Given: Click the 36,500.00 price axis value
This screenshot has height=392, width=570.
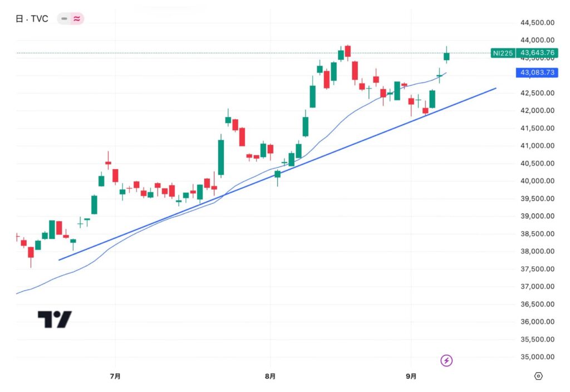Looking at the screenshot, I should [537, 304].
